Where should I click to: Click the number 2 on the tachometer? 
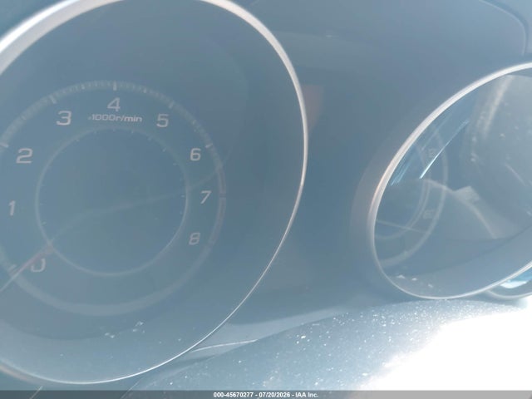click(24, 156)
